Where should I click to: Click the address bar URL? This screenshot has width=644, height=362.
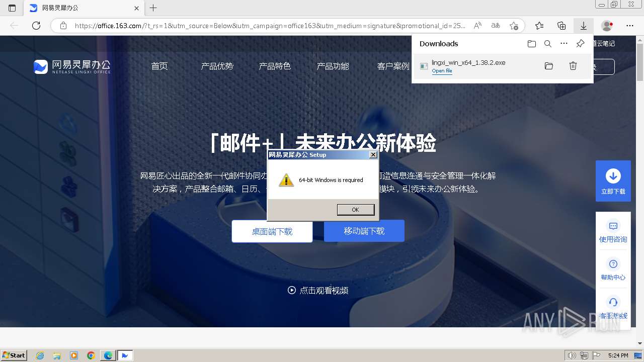[270, 26]
